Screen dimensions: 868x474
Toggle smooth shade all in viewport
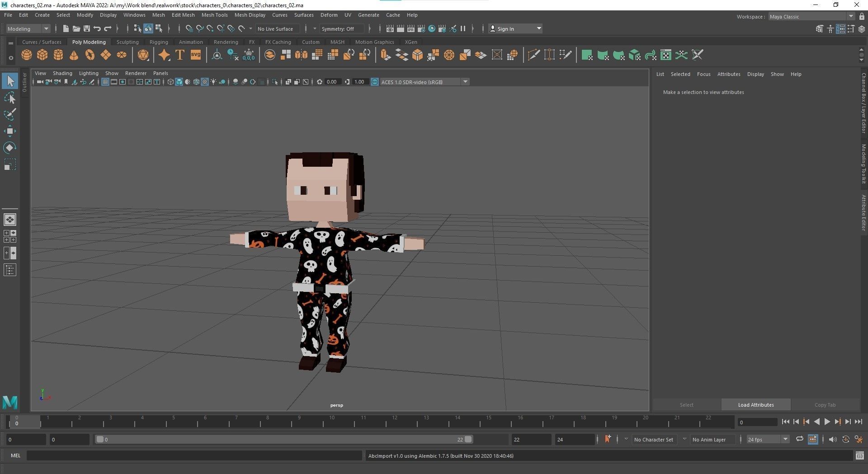click(x=179, y=82)
